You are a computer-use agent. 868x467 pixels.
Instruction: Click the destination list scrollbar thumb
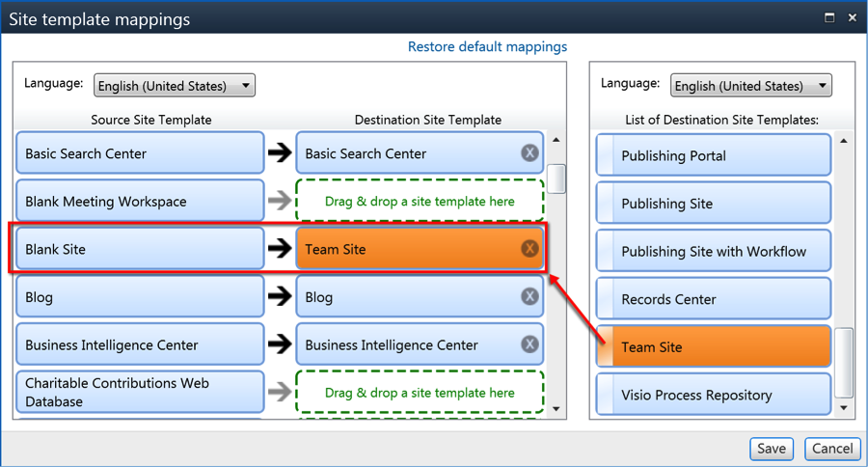pyautogui.click(x=844, y=363)
